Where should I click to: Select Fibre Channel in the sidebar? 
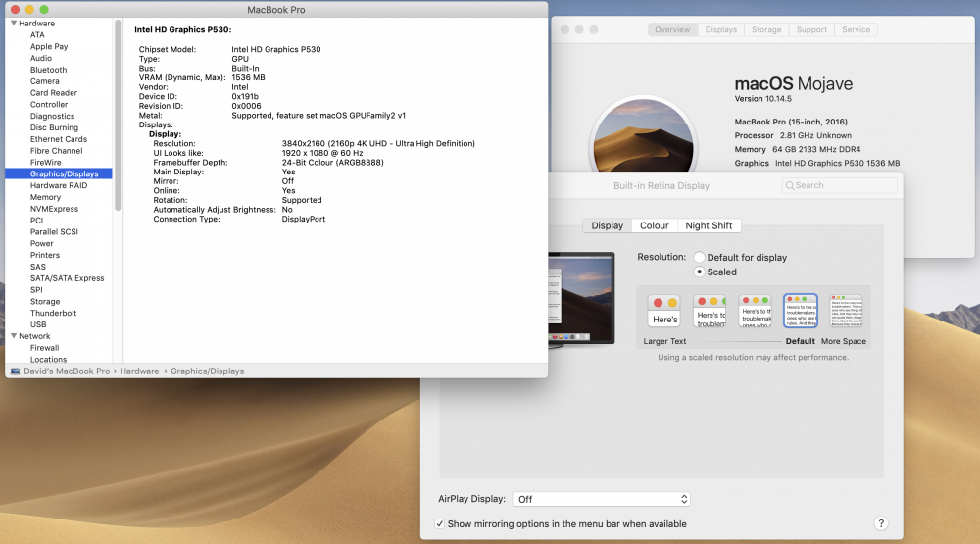(56, 150)
